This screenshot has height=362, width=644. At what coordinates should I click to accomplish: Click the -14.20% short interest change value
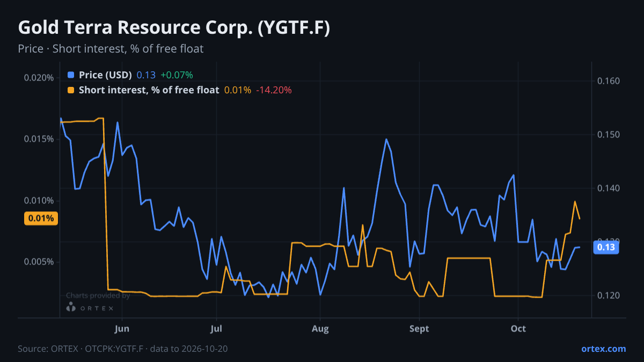[274, 90]
